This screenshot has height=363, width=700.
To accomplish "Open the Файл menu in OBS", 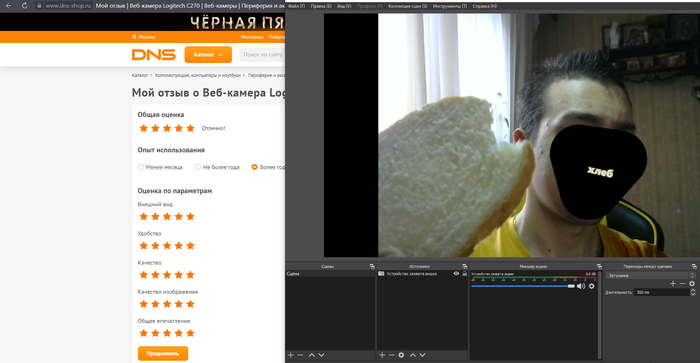I will tap(296, 6).
